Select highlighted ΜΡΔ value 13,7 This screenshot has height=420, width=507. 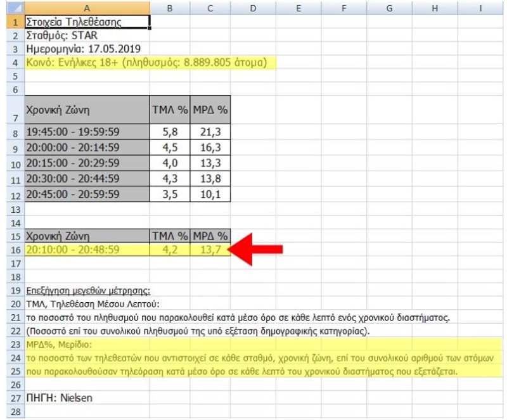(210, 250)
